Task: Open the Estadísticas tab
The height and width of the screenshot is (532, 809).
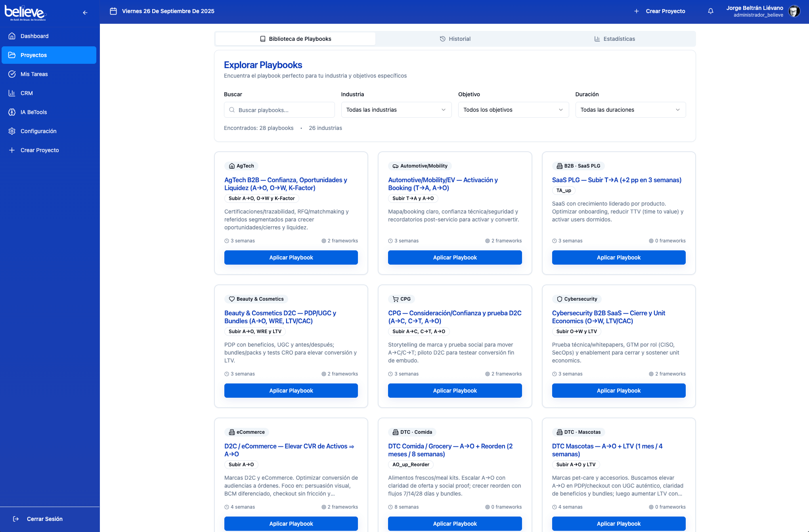Action: tap(614, 39)
